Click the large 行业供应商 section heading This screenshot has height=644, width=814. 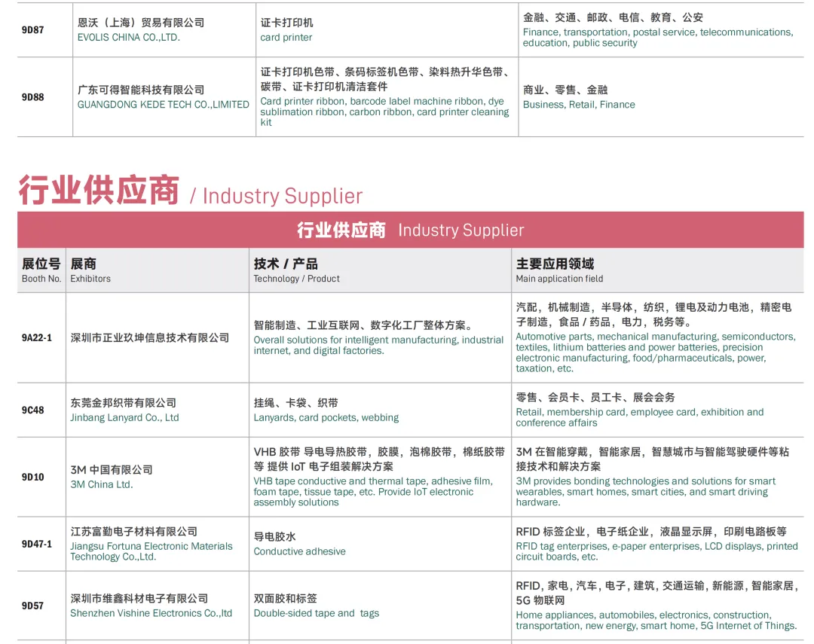(99, 190)
